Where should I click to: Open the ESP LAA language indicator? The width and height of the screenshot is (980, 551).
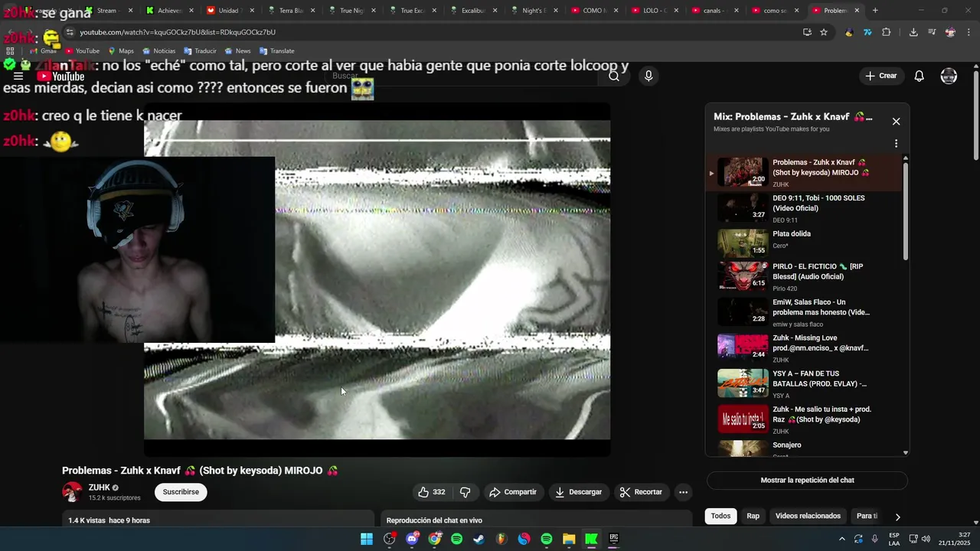point(894,539)
